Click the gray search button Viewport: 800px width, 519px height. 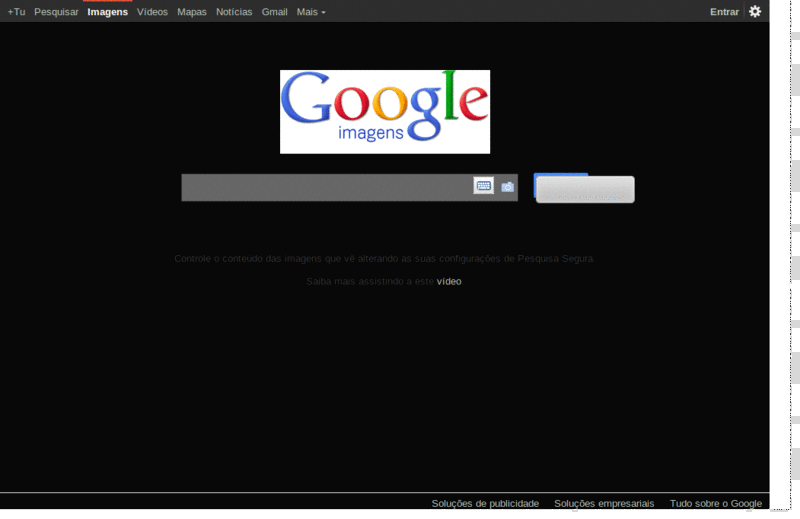(x=585, y=189)
